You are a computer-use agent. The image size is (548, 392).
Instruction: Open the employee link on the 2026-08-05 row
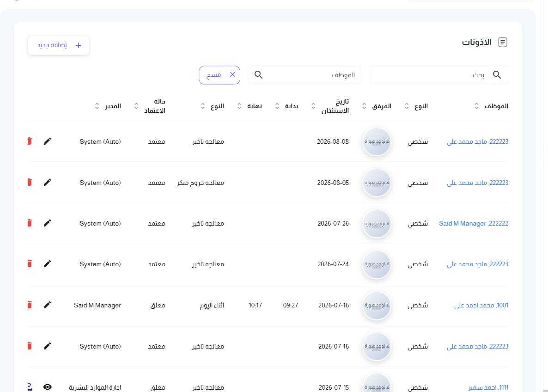[x=477, y=183]
